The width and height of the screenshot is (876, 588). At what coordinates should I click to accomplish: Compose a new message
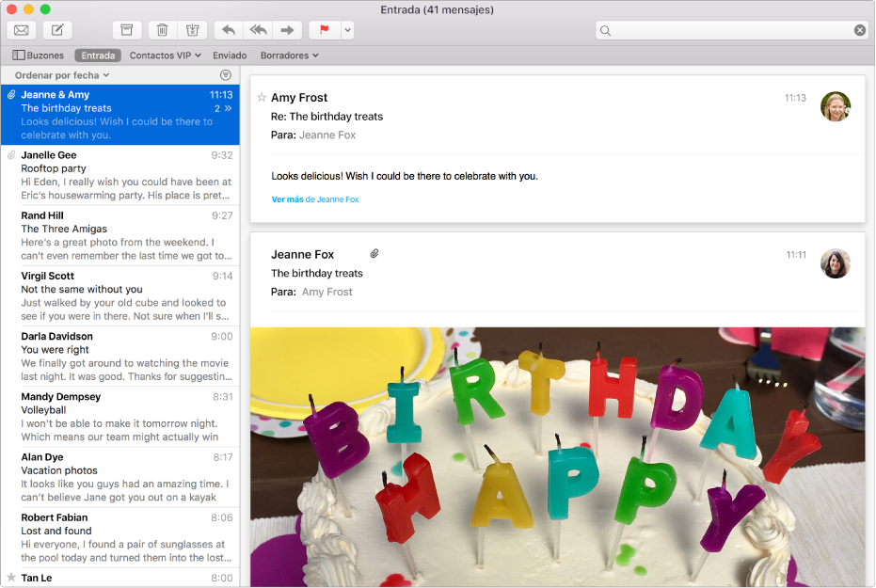point(56,29)
